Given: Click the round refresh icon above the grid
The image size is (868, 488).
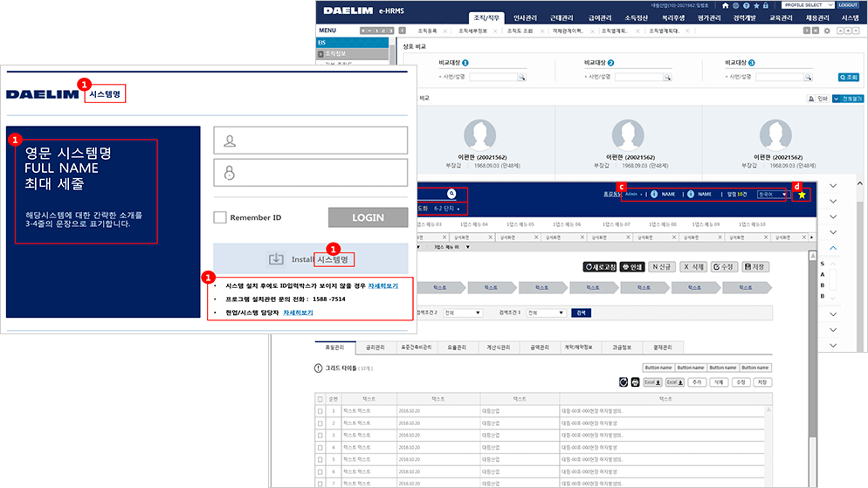Looking at the screenshot, I should [x=623, y=381].
